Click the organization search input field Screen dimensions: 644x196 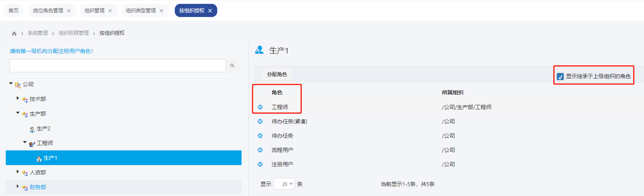pos(118,66)
